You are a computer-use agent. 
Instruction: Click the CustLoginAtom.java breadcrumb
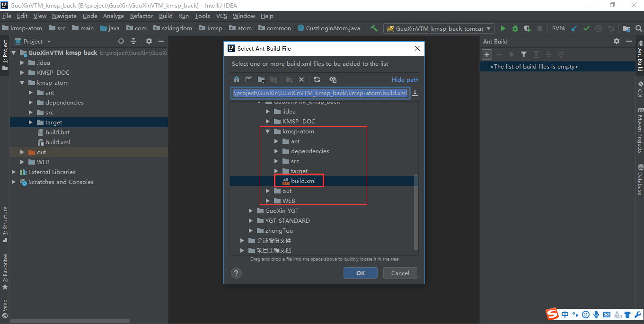point(329,28)
